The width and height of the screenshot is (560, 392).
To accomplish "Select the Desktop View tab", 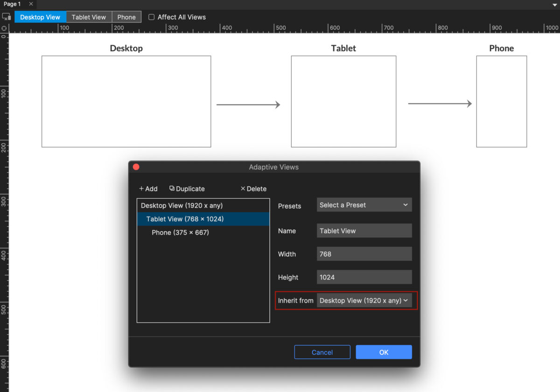I will (40, 17).
